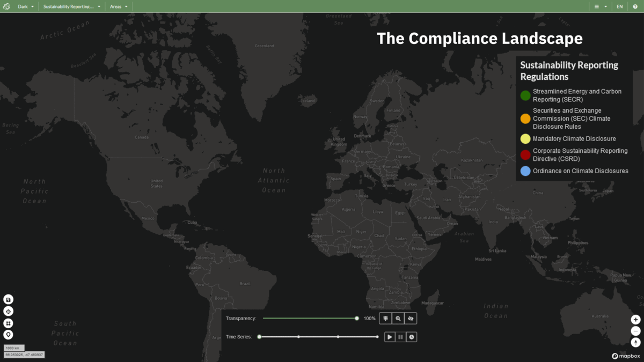Open the hamburger menu in top bar
The width and height of the screenshot is (644, 362).
coord(599,6)
